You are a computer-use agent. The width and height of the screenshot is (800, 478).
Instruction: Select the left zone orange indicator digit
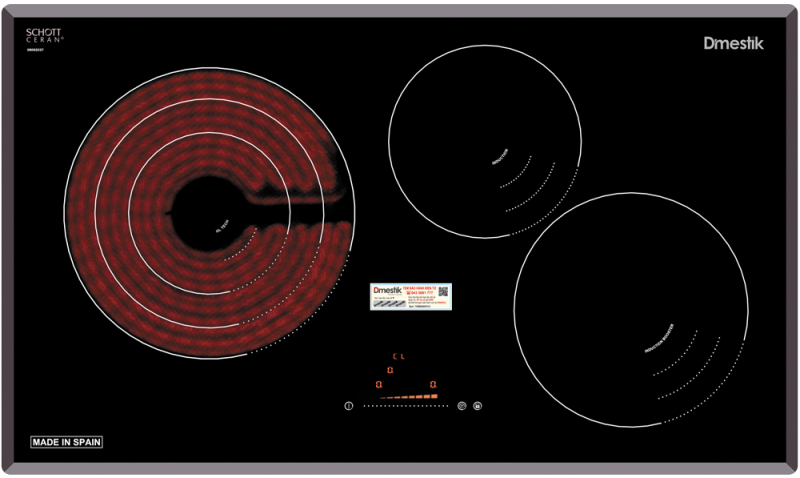pyautogui.click(x=378, y=384)
